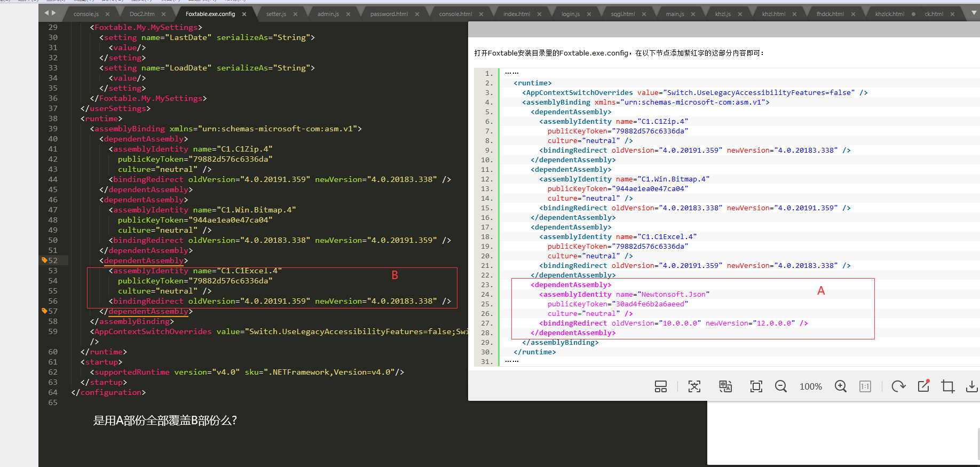The width and height of the screenshot is (980, 467).
Task: Zoom out the image with the minus magnifier
Action: click(x=781, y=386)
